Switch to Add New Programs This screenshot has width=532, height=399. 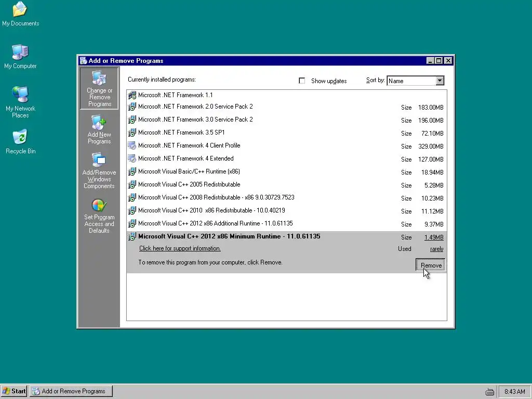pyautogui.click(x=99, y=130)
